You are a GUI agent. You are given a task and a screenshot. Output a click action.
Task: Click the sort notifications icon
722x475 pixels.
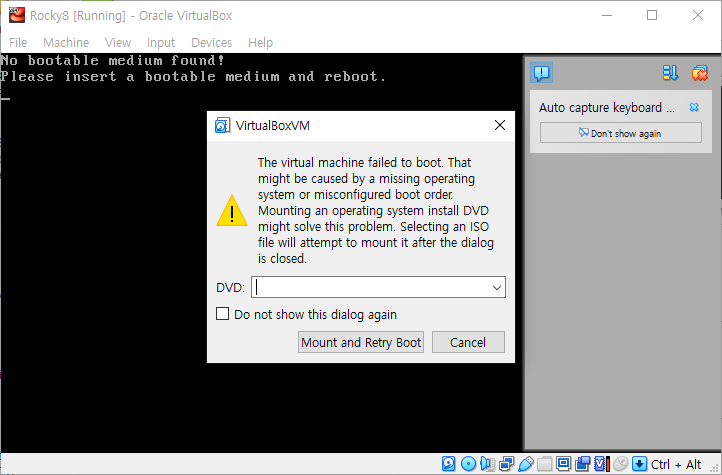tap(670, 73)
